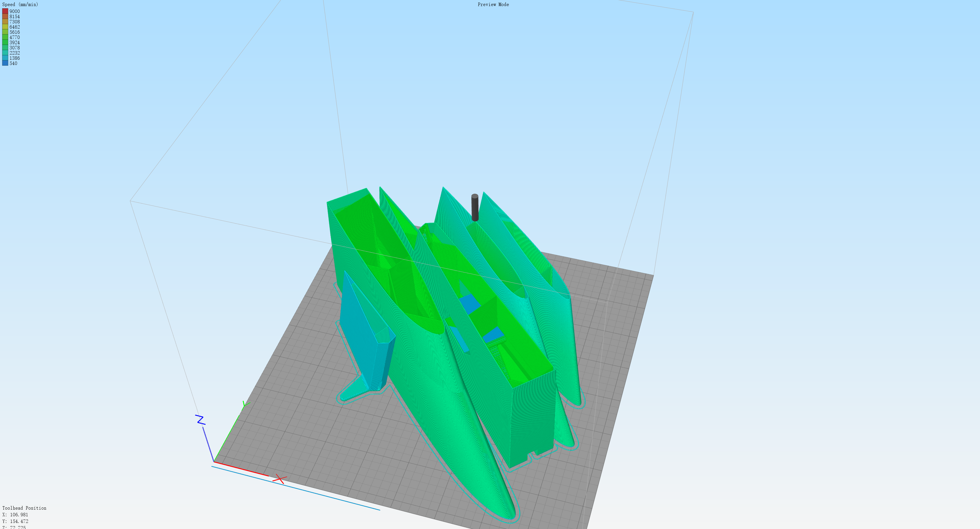Click the "Toolhead Position" heading
This screenshot has width=980, height=529.
(24, 508)
